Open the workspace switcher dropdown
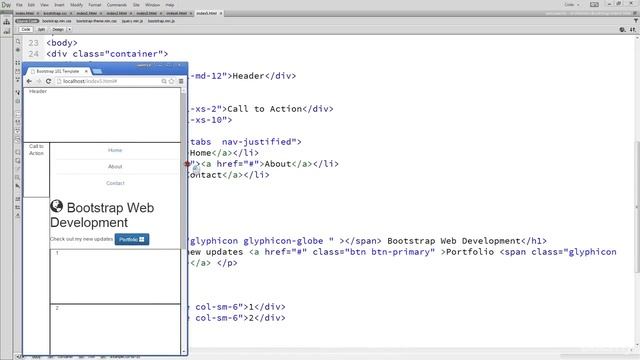 [571, 5]
